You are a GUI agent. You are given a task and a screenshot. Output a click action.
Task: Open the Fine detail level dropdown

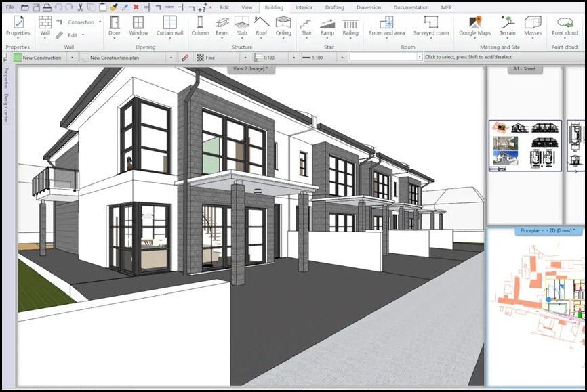245,58
